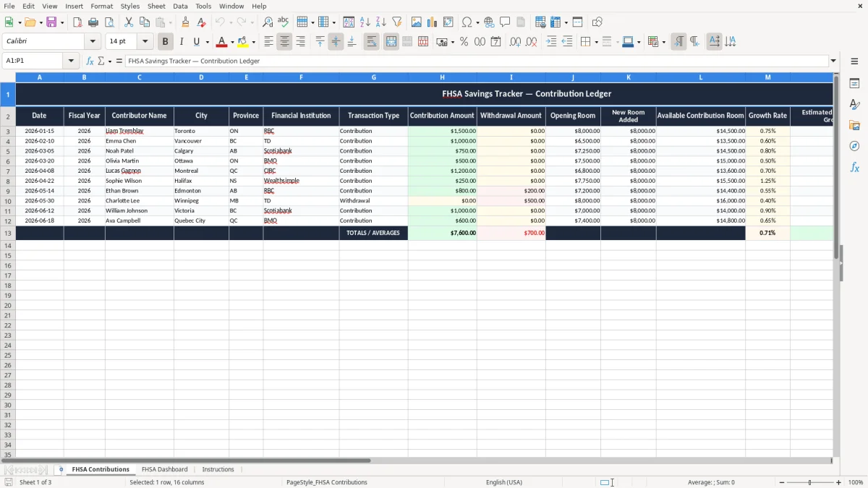
Task: Open the Sheet menu
Action: pyautogui.click(x=156, y=6)
